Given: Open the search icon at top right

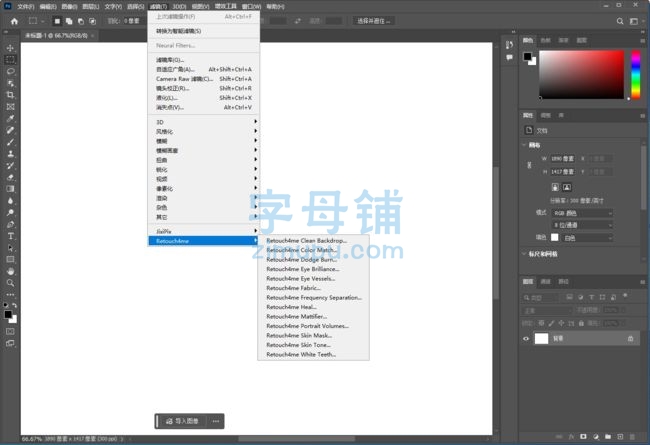Looking at the screenshot, I should coord(620,21).
